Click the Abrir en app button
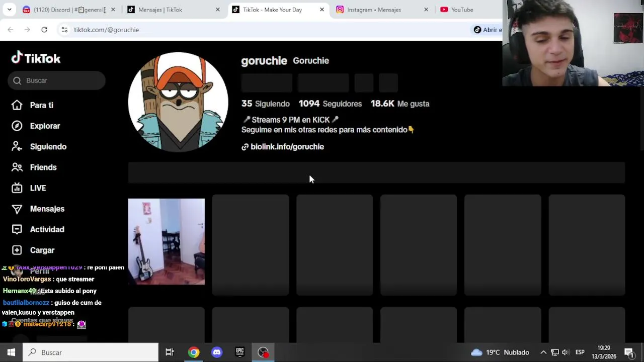 [x=488, y=30]
